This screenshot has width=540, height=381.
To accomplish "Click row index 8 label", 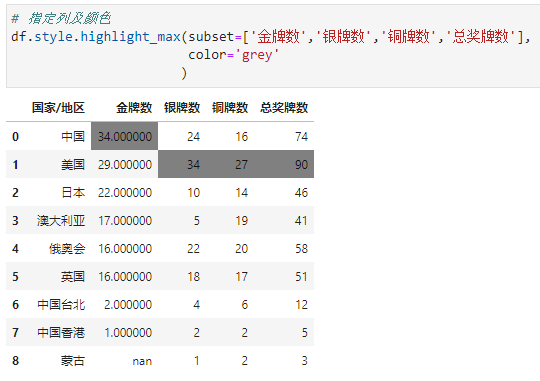I will coord(15,361).
